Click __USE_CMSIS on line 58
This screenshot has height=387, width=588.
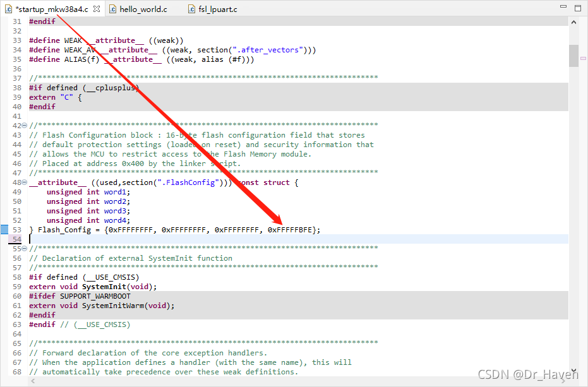tap(111, 277)
